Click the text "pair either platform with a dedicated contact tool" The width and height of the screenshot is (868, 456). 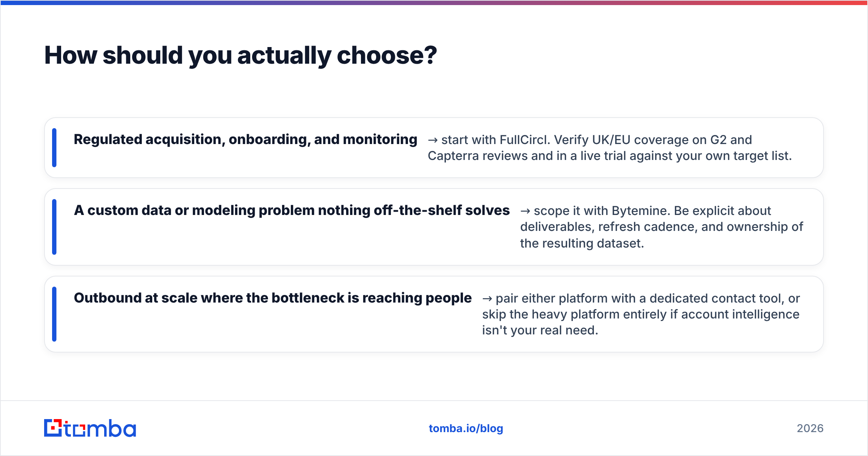click(640, 299)
